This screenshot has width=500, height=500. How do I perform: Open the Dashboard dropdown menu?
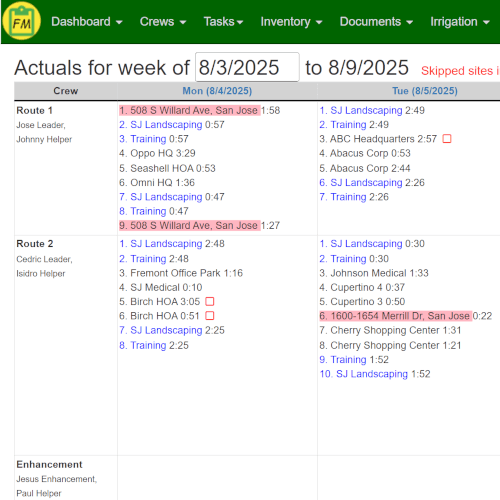[87, 22]
